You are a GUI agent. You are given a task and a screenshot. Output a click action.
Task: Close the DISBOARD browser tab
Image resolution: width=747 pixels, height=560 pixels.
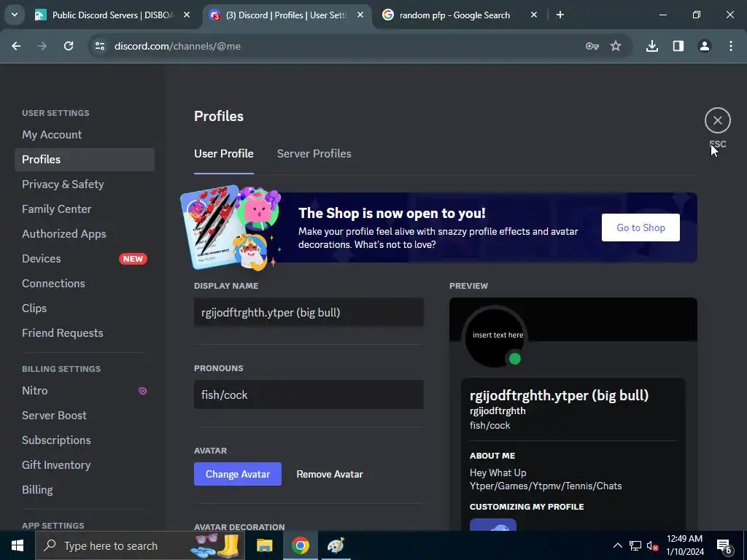coord(187,15)
